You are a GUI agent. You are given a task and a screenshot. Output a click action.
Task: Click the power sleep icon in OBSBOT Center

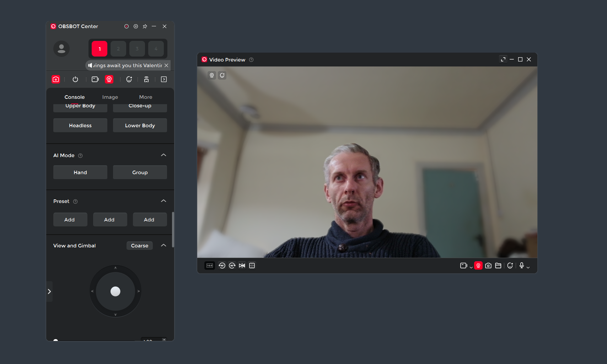[75, 79]
